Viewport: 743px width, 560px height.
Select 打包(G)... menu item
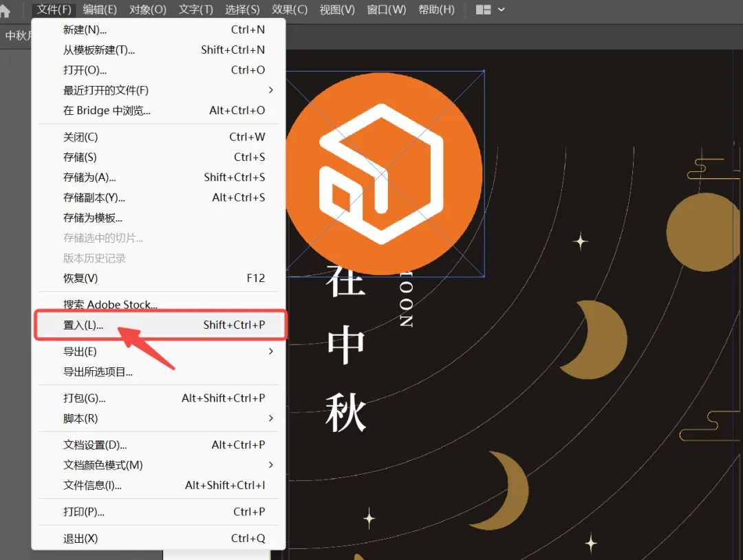coord(159,398)
